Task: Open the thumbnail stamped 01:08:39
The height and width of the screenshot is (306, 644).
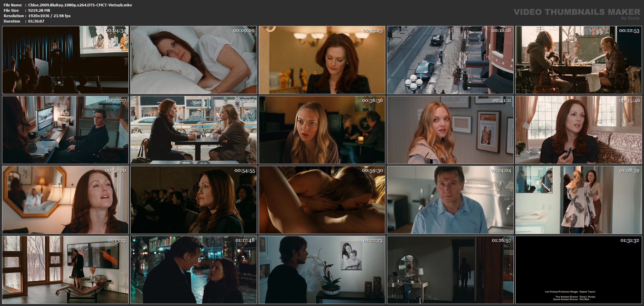Action: 578,200
